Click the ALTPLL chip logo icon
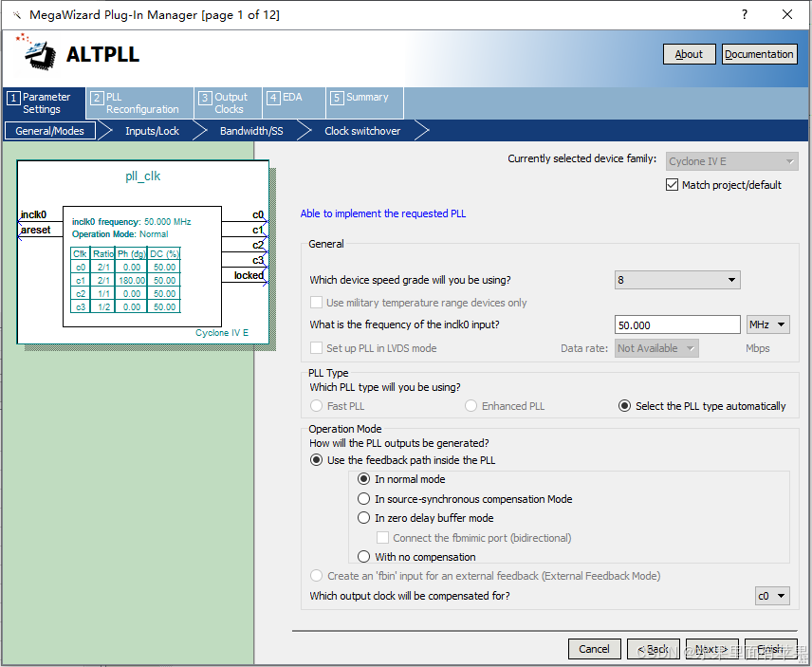The width and height of the screenshot is (812, 667). click(36, 52)
